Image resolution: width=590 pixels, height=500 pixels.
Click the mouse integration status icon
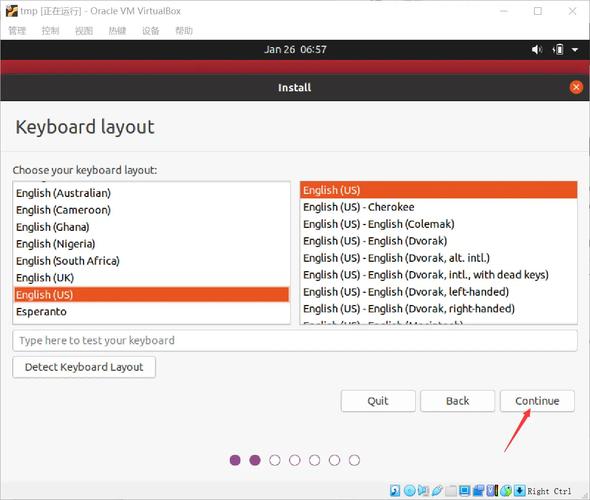506,491
